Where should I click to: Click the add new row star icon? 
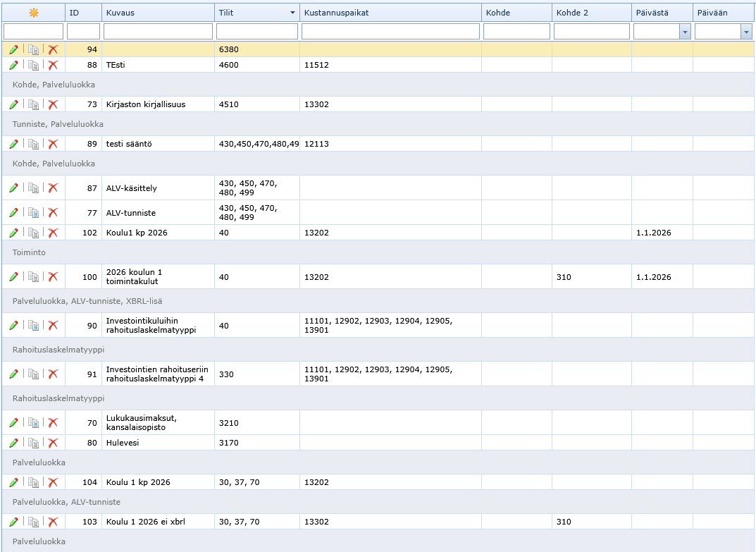click(33, 13)
